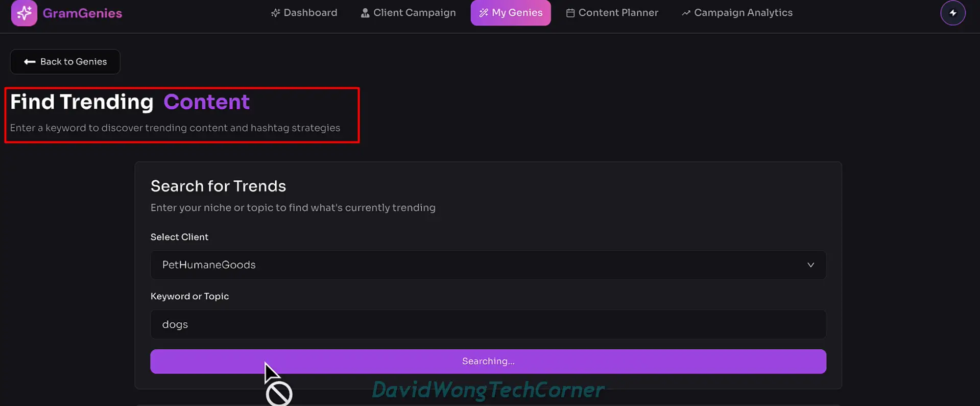Click the Back to Genies button
The image size is (980, 406).
pyautogui.click(x=65, y=62)
